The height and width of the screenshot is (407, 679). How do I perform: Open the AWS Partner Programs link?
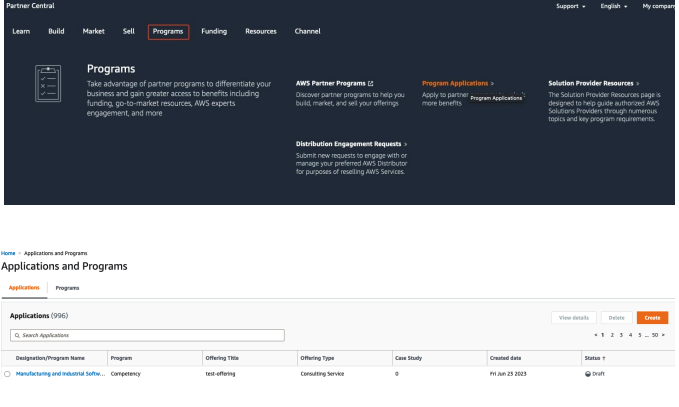[330, 83]
